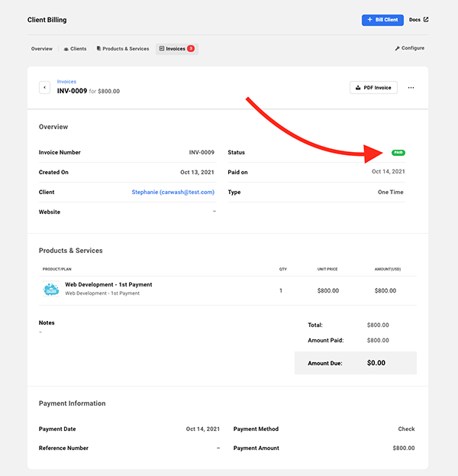The image size is (458, 476).
Task: Switch to the Overview tab
Action: coord(42,49)
